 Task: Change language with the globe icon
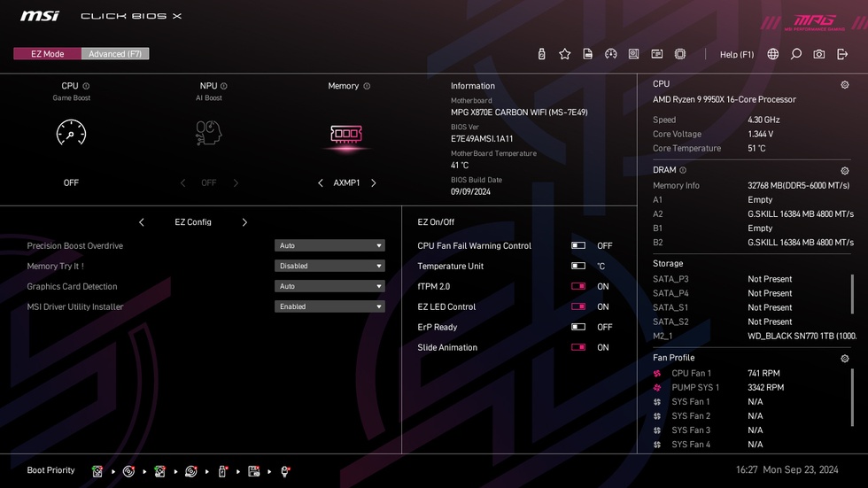(x=772, y=54)
